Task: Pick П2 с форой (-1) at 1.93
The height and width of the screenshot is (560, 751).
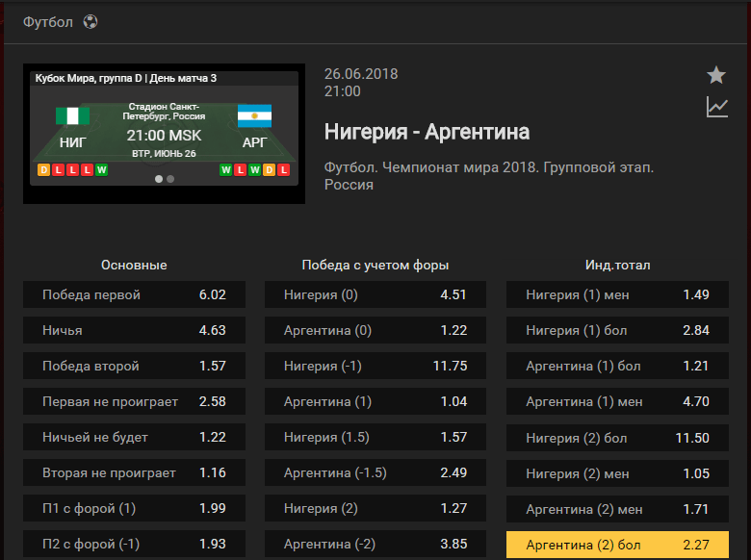Action: (x=134, y=545)
